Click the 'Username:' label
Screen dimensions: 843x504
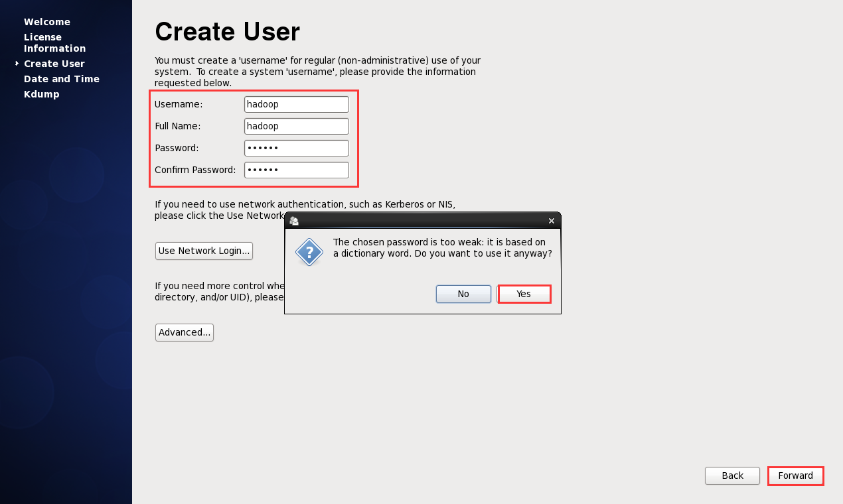(x=179, y=104)
